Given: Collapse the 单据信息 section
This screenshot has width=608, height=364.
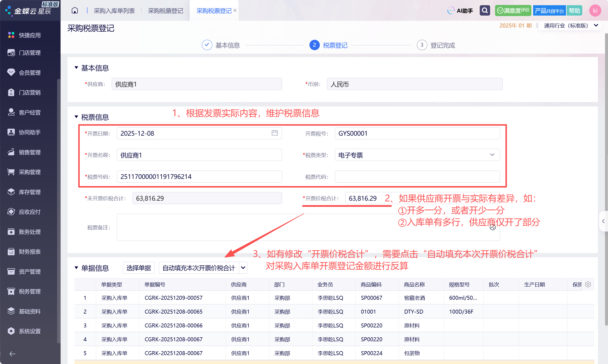Looking at the screenshot, I should pos(76,268).
